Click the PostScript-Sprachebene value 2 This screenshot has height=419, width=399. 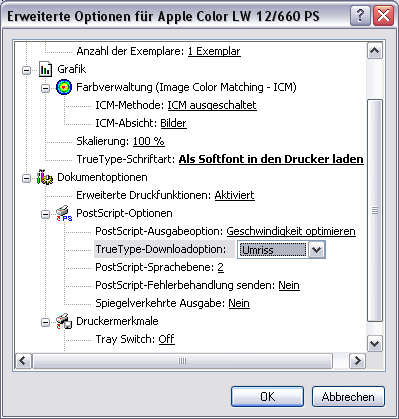click(x=220, y=267)
